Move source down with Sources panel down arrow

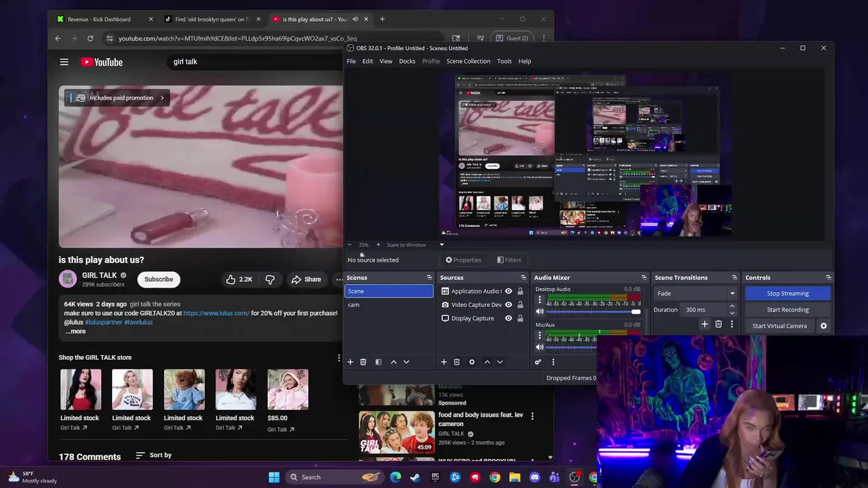[x=500, y=362]
